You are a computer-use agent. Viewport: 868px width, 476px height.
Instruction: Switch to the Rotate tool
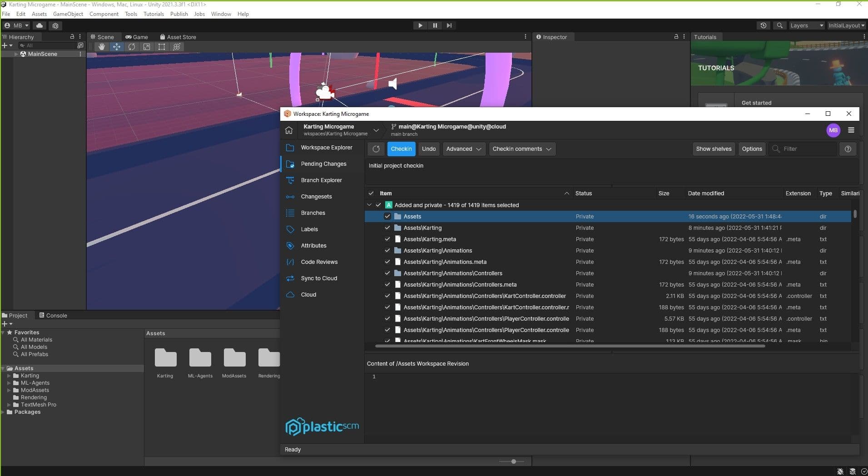[x=132, y=47]
